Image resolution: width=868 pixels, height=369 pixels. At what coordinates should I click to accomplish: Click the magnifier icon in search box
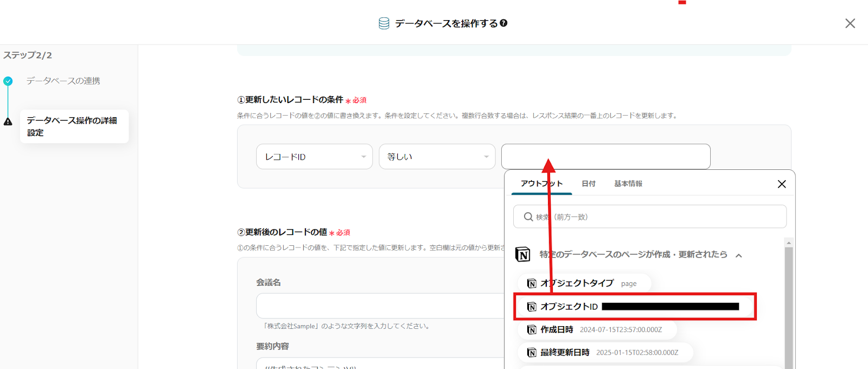tap(528, 217)
